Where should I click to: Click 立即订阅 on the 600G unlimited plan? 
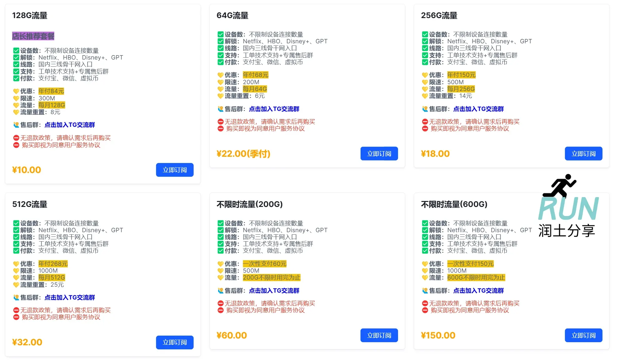tap(583, 335)
